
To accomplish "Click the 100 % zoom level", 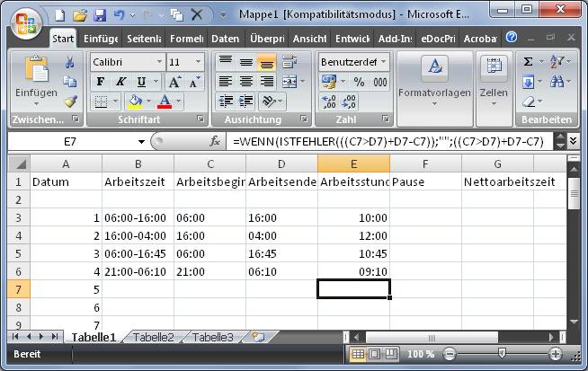I will click(421, 354).
